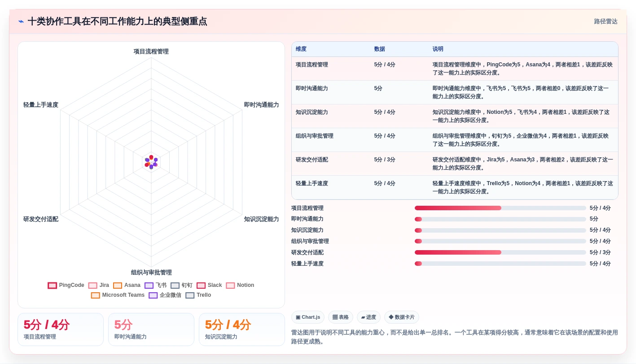Click the 项目流程管理 progress bar

tap(500, 208)
